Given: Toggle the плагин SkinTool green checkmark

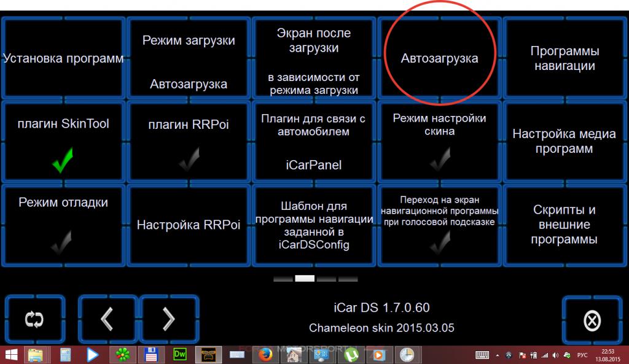Looking at the screenshot, I should (63, 160).
